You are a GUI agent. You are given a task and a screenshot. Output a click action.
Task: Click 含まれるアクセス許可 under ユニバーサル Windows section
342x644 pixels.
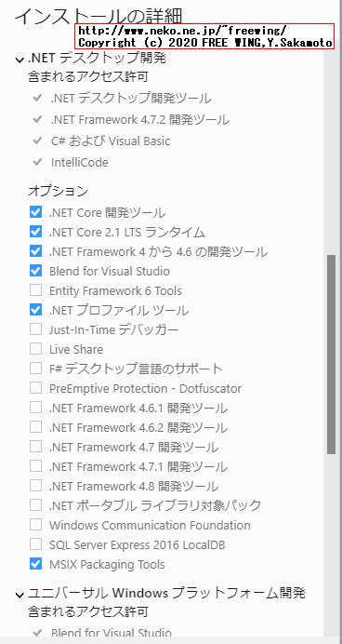[87, 612]
